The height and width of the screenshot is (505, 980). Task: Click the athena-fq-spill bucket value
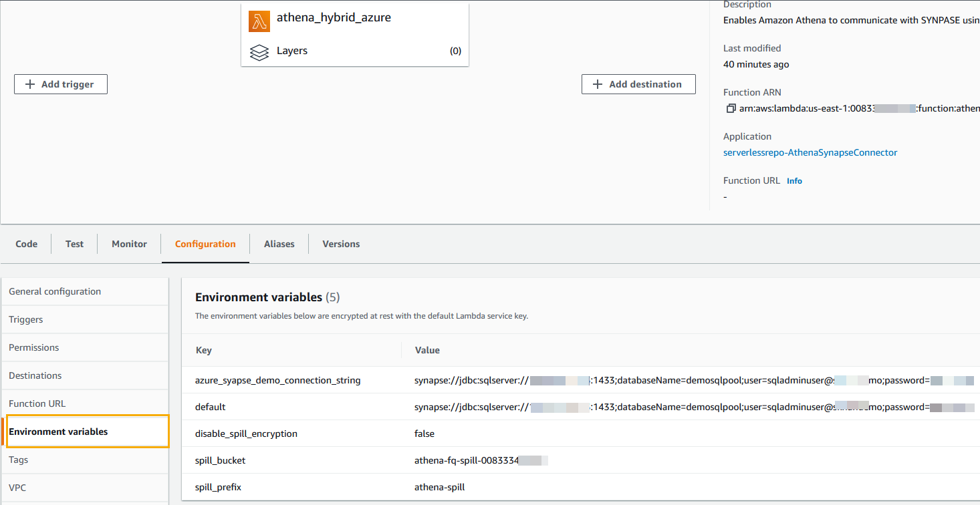(481, 460)
